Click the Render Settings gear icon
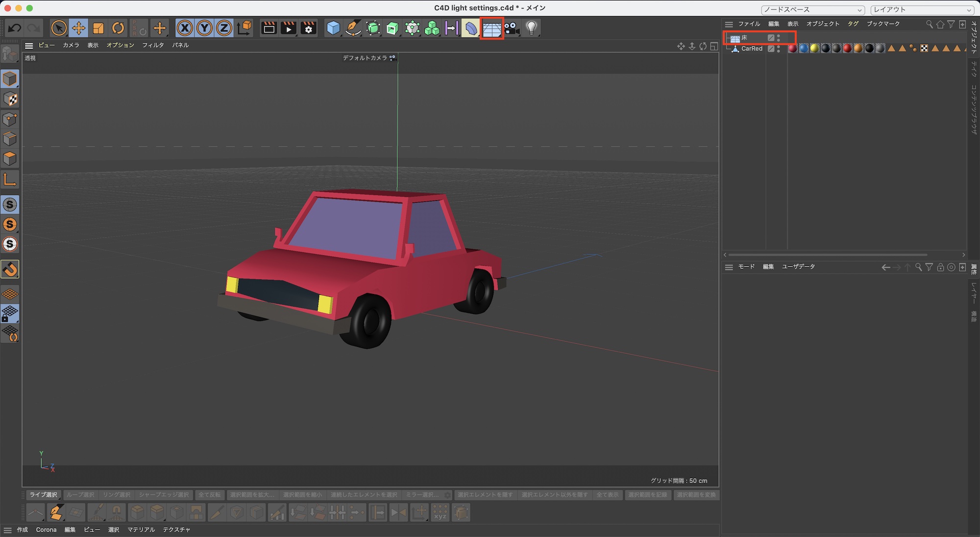980x537 pixels. 308,28
